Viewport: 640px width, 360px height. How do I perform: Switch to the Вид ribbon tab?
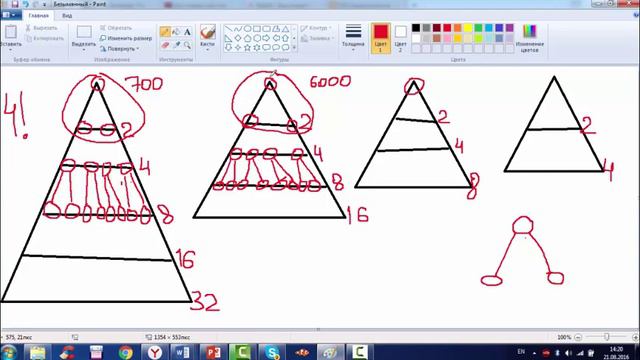(67, 16)
